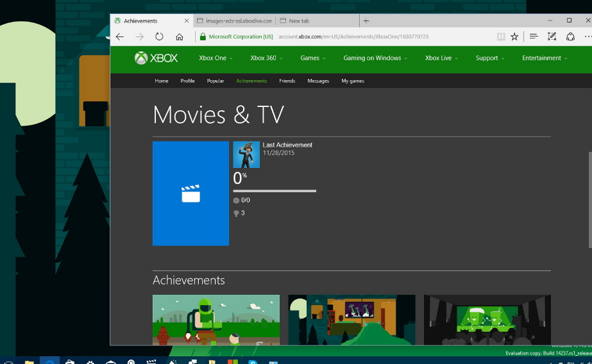Go to the browser home page
592x364 pixels.
(180, 37)
